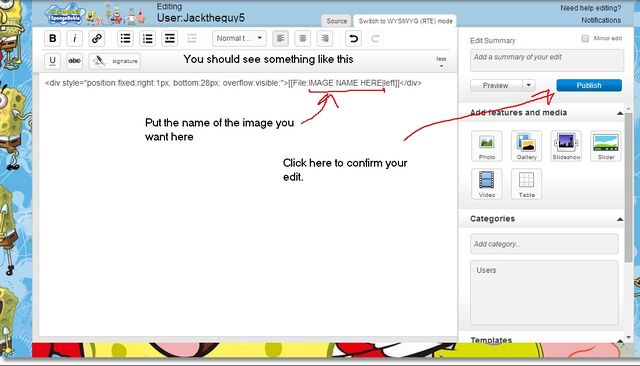Apply italic formatting
This screenshot has height=366, width=640.
pyautogui.click(x=74, y=38)
